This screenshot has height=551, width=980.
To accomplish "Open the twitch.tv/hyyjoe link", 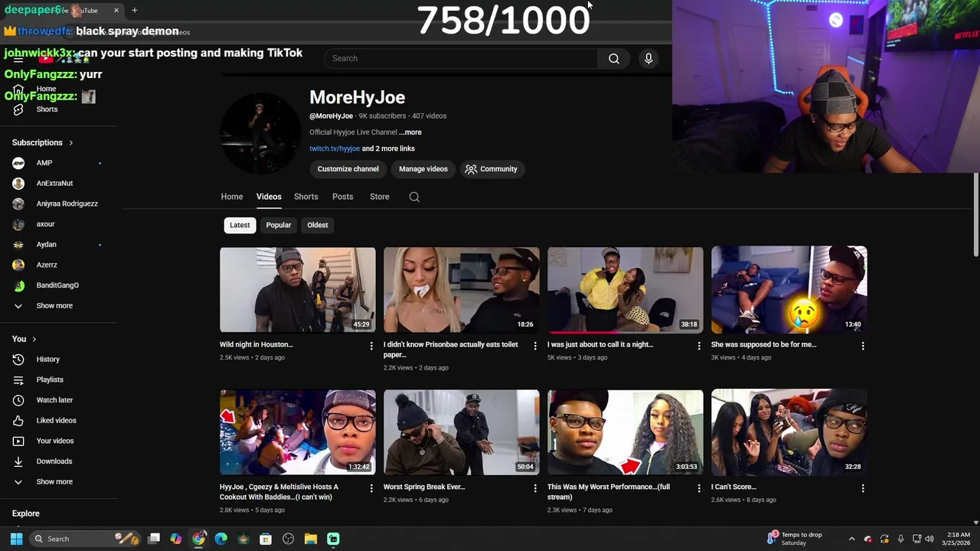I will 335,148.
